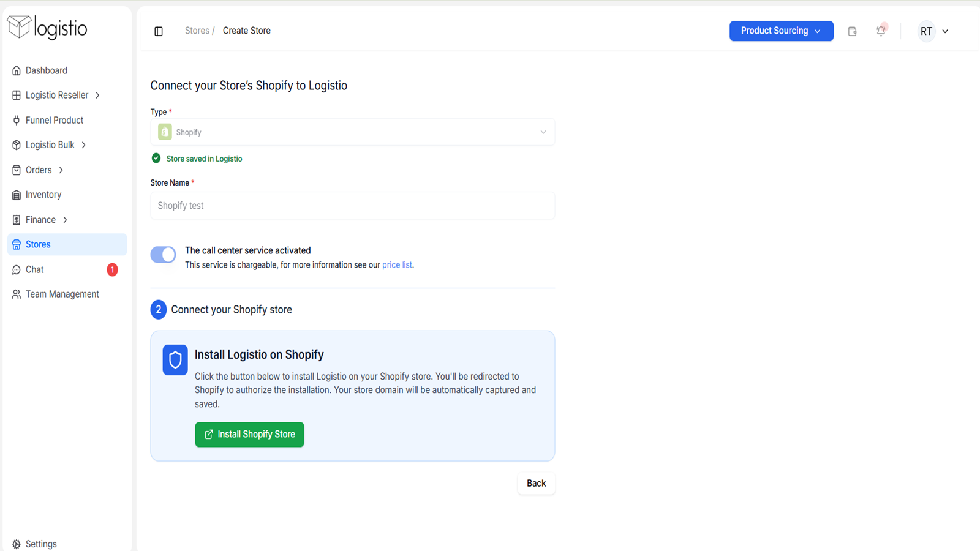Click the shield icon in install card

(175, 360)
